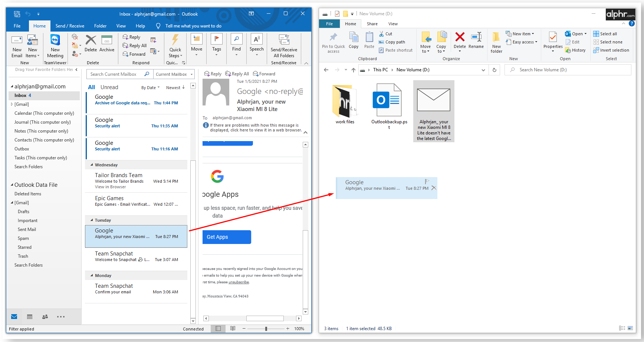The width and height of the screenshot is (644, 342).
Task: Flag the dragged Google message
Action: [x=427, y=181]
